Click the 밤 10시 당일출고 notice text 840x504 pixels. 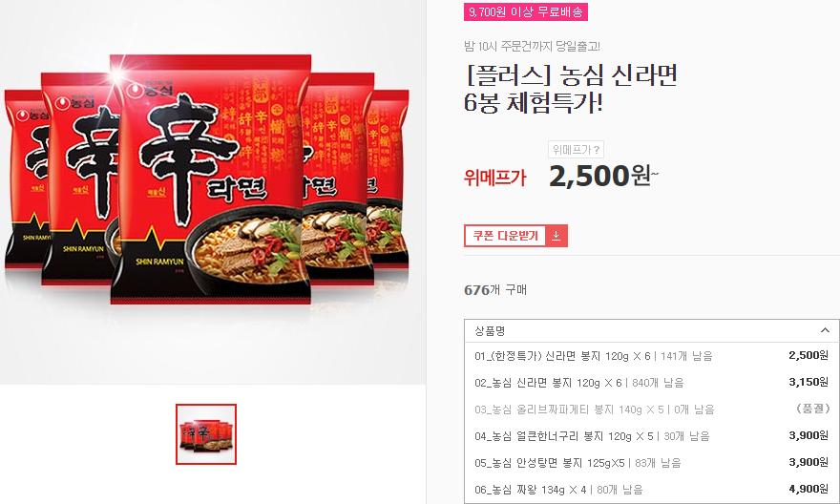[532, 47]
